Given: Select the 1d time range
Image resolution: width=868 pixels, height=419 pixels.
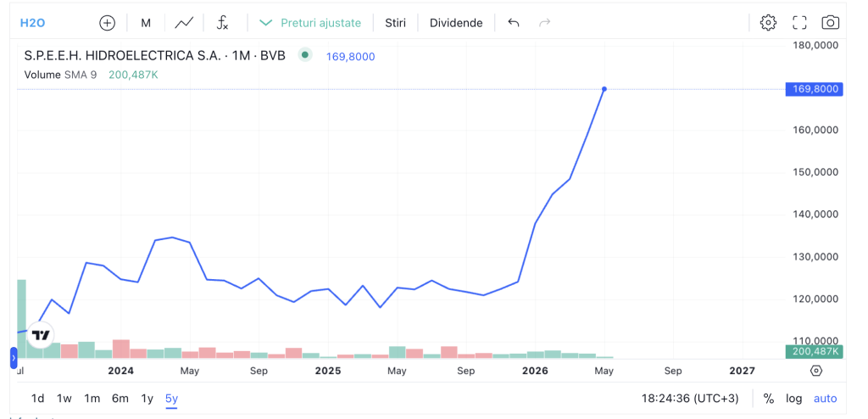Looking at the screenshot, I should coord(37,398).
